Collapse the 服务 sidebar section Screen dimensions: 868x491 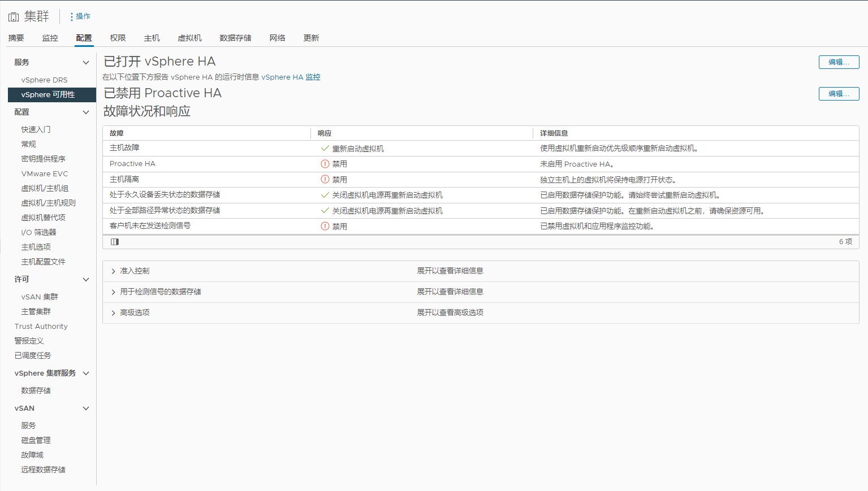tap(86, 63)
